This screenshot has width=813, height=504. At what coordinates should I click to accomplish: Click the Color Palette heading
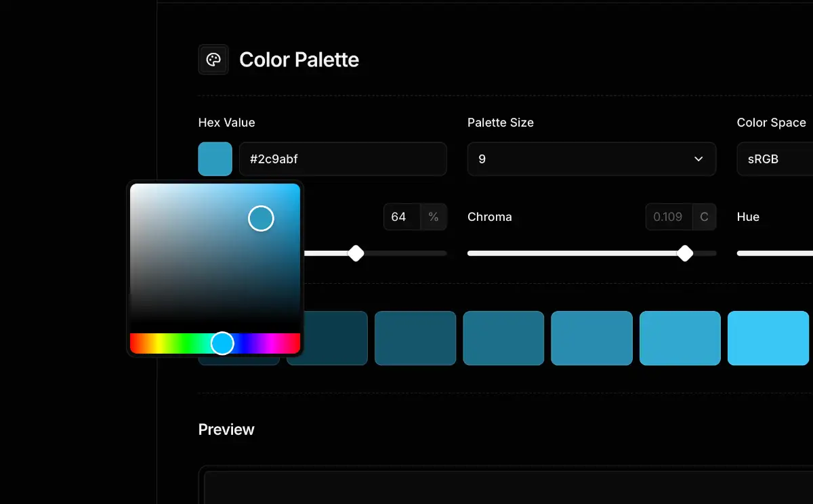point(299,60)
